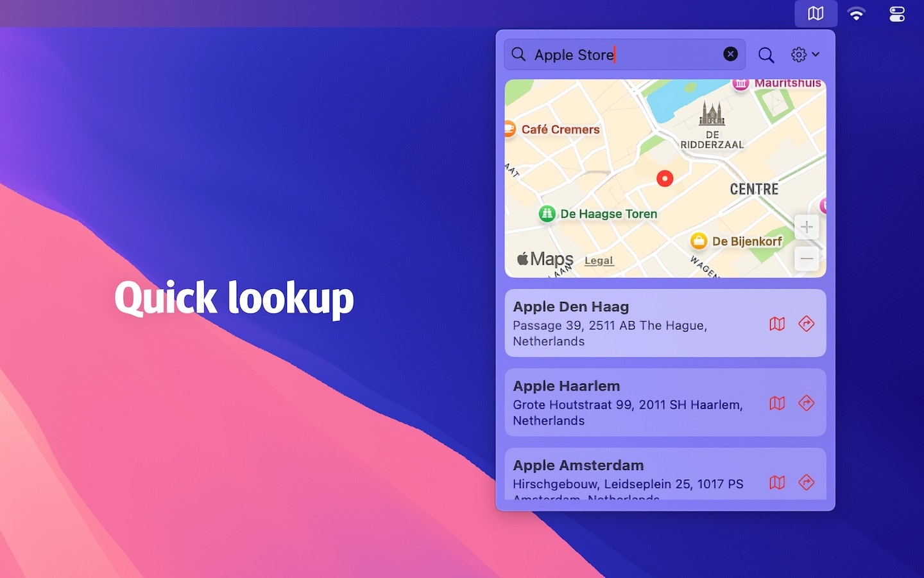Click the Grote Houtstraat 99 address text
The height and width of the screenshot is (578, 924).
pyautogui.click(x=628, y=412)
